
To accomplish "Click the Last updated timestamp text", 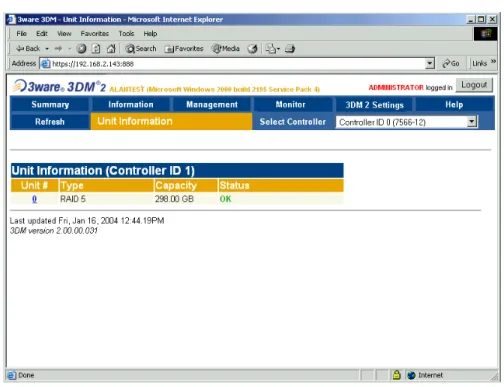I will tap(87, 221).
